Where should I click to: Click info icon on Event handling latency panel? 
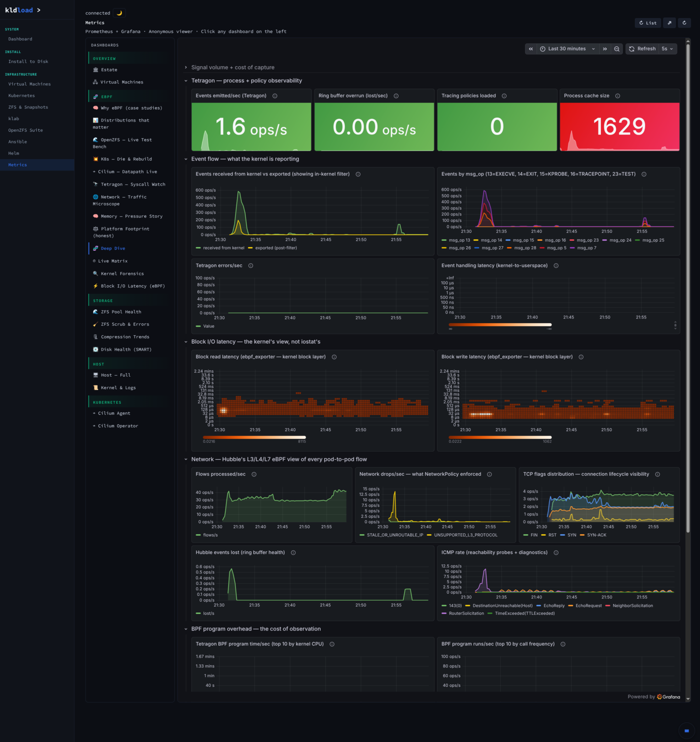point(556,266)
